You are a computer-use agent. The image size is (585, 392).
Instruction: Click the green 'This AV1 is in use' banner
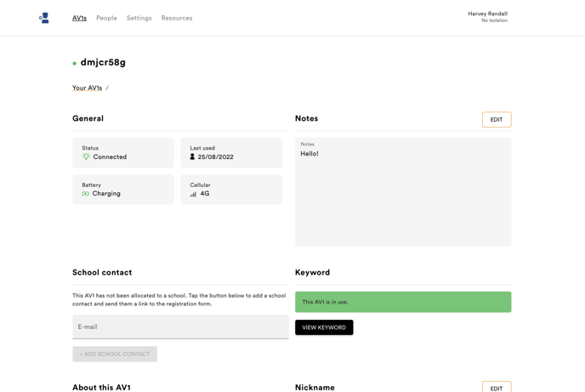tap(403, 302)
